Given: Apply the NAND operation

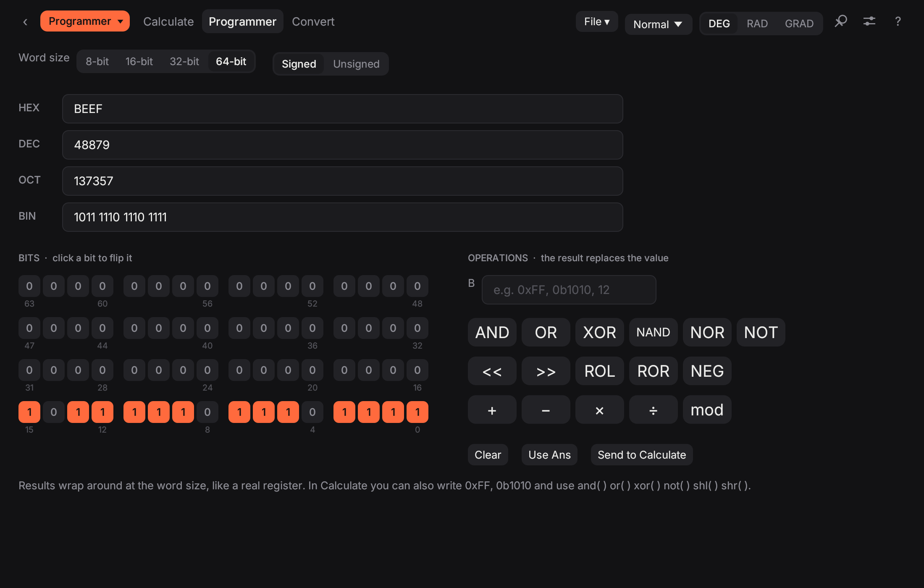Looking at the screenshot, I should [x=654, y=333].
